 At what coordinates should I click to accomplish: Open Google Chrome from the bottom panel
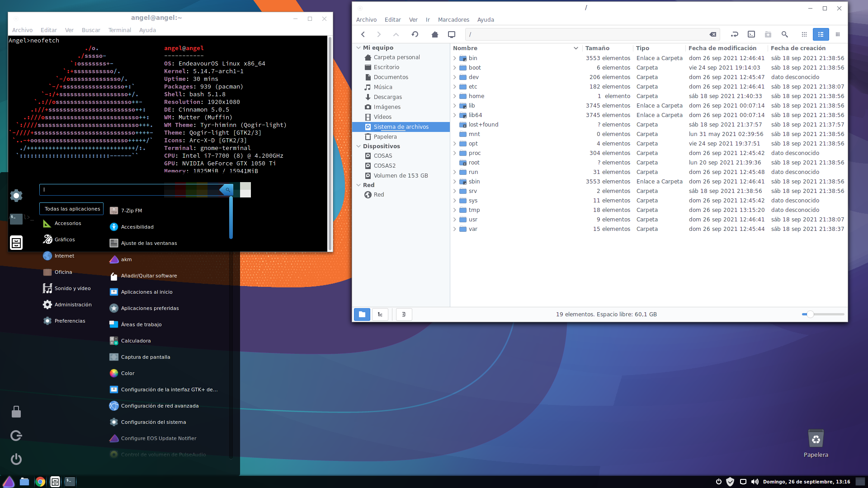point(40,482)
